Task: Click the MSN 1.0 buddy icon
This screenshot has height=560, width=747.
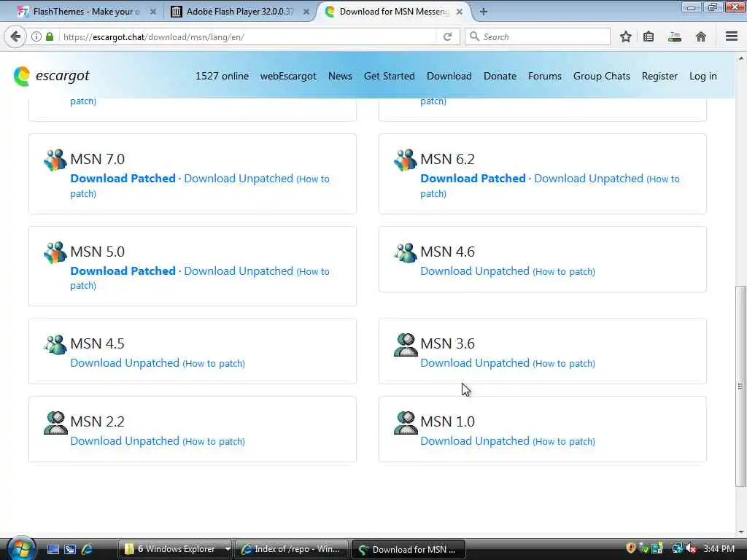Action: 406,423
